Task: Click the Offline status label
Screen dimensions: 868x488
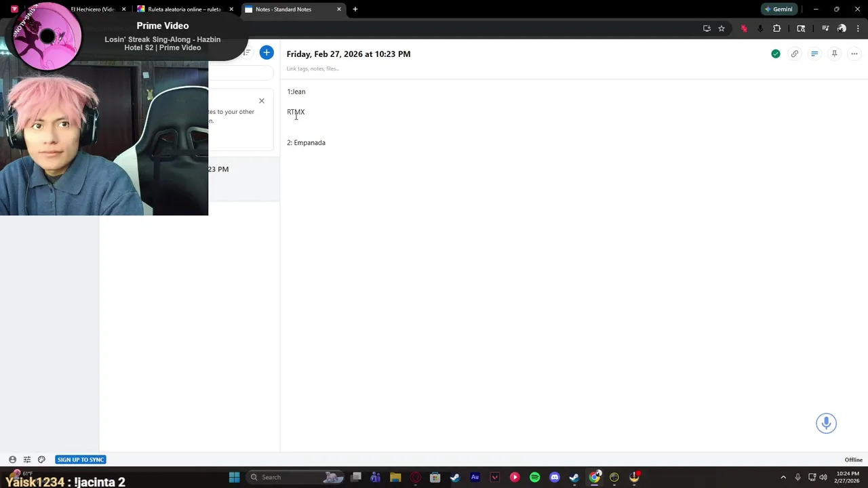Action: (x=853, y=460)
